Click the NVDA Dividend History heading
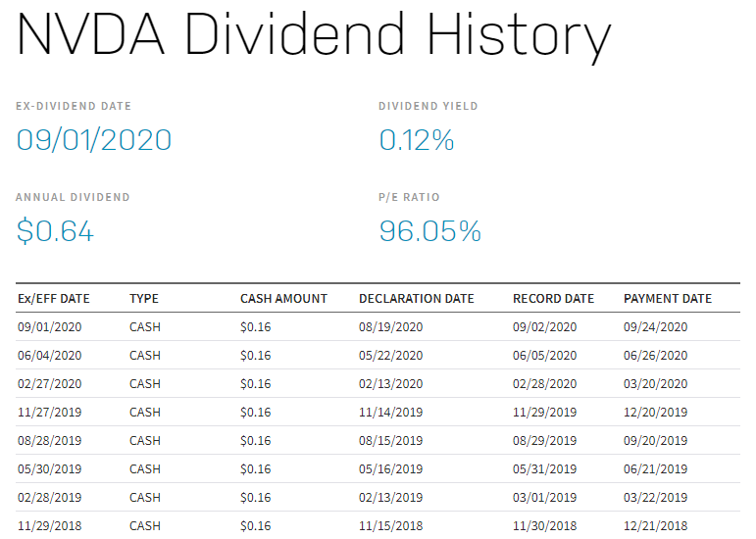Viewport: 756px width, 539px height. (x=314, y=36)
